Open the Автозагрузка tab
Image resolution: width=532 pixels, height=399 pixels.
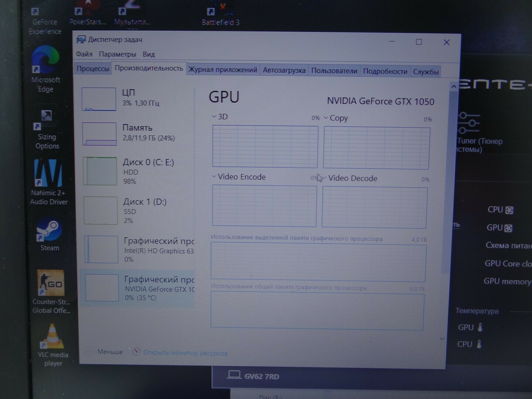pyautogui.click(x=284, y=70)
